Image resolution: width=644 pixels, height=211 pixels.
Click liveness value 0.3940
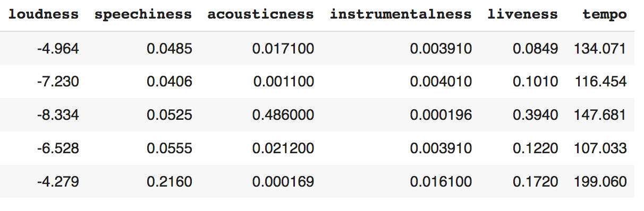pyautogui.click(x=536, y=115)
